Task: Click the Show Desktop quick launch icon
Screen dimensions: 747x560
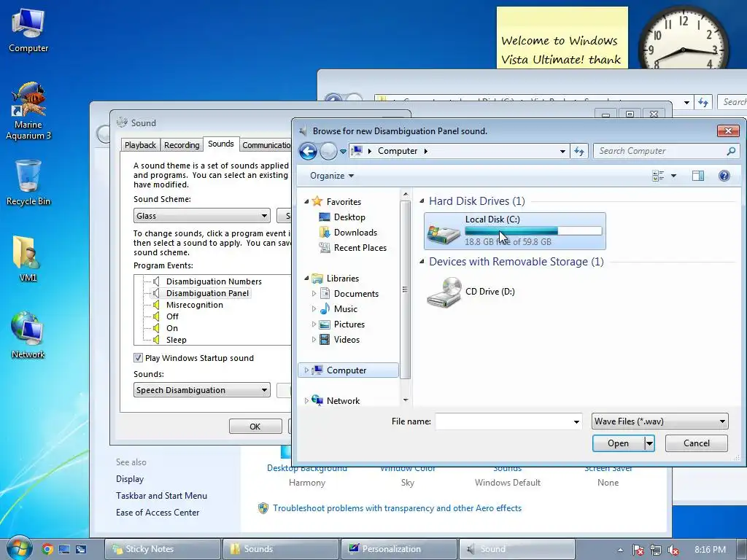Action: click(x=64, y=549)
